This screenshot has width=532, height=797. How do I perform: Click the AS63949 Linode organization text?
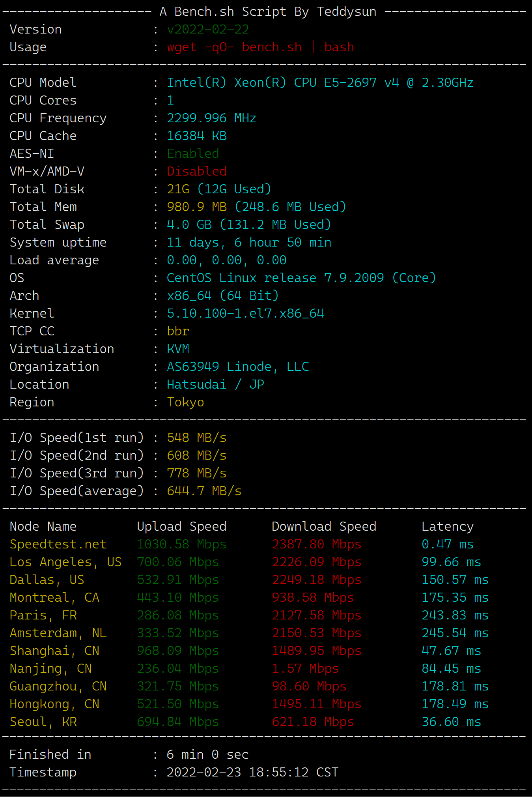coord(238,367)
